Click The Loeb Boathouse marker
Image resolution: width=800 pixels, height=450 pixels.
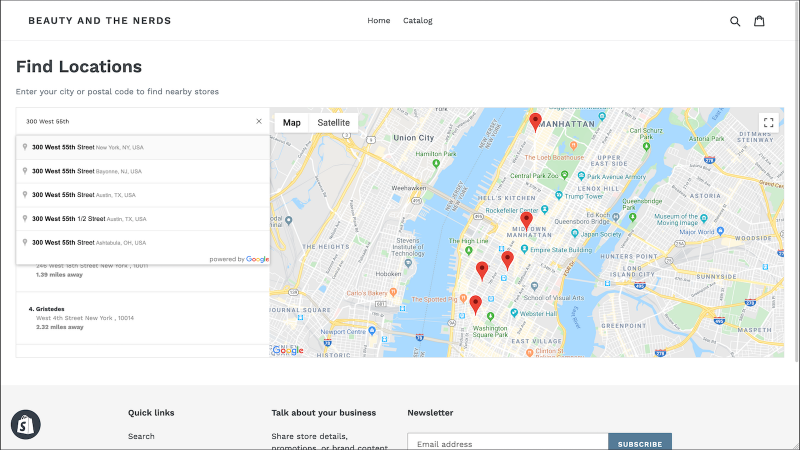[573, 146]
